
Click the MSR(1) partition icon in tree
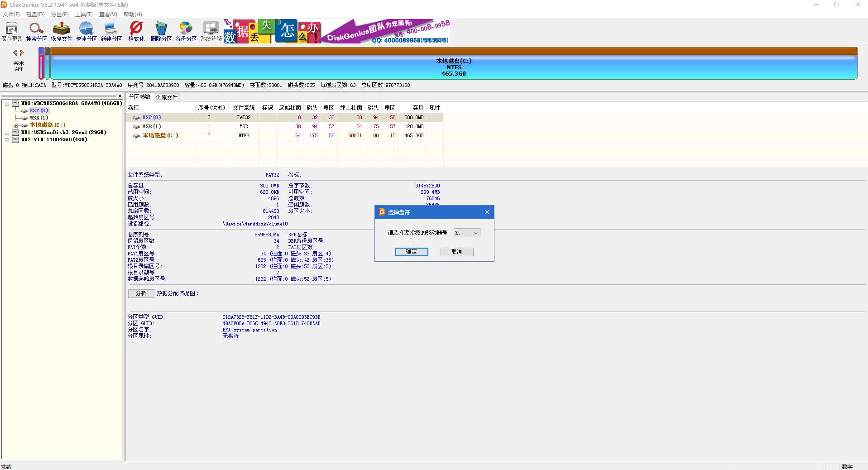(x=24, y=118)
